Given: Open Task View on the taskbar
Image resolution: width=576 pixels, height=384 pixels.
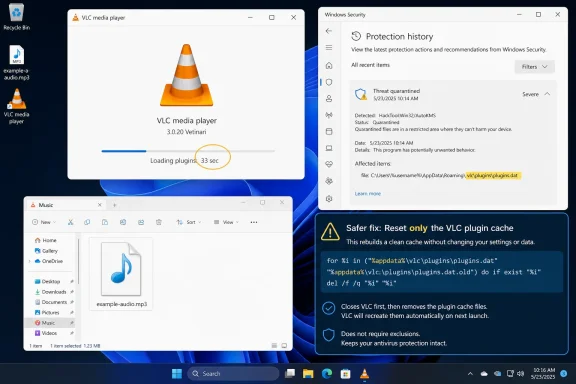Looking at the screenshot, I should click(x=290, y=373).
